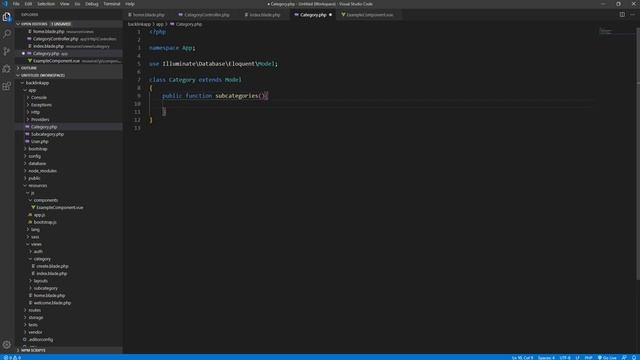
Task: Click the errors and warnings status indicator
Action: pos(12,358)
